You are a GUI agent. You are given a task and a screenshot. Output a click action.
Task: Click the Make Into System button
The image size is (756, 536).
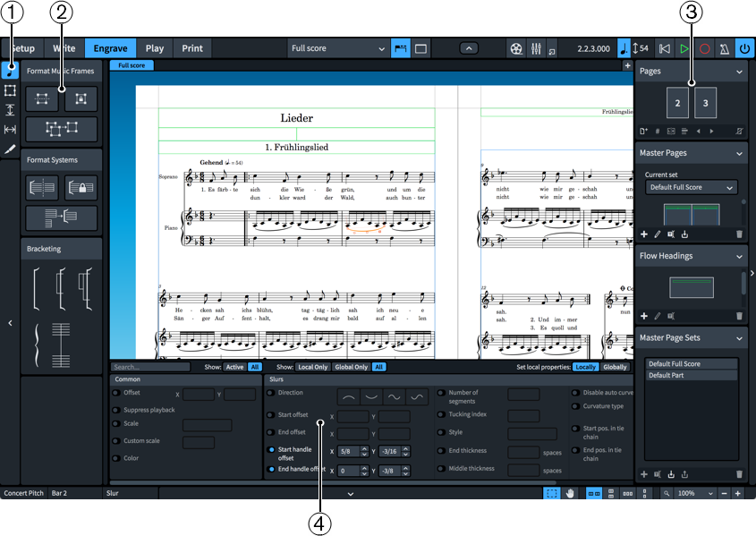tap(42, 188)
